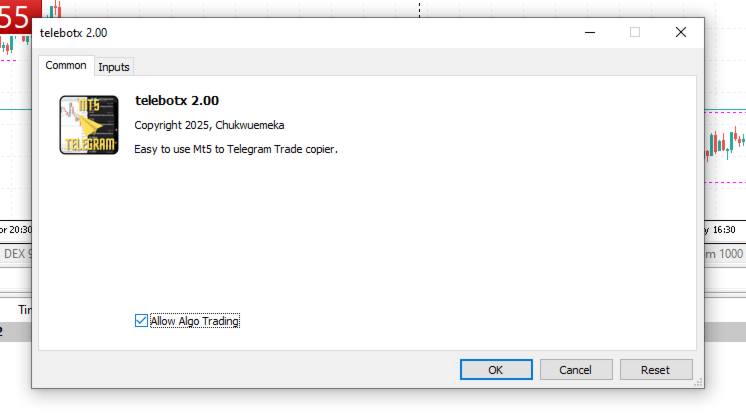Toggle the Allow Algo Trading checkbox
Viewport: 746px width, 419px height.
pyautogui.click(x=141, y=321)
